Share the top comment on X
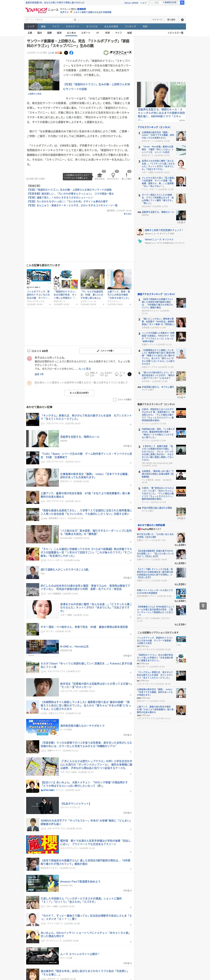Screen dimensions: 210x980 click(x=129, y=374)
